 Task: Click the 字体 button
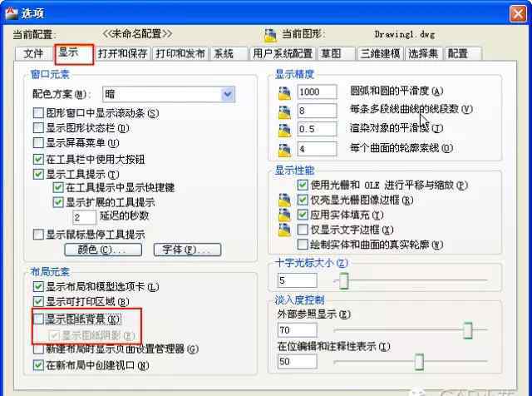pyautogui.click(x=187, y=250)
